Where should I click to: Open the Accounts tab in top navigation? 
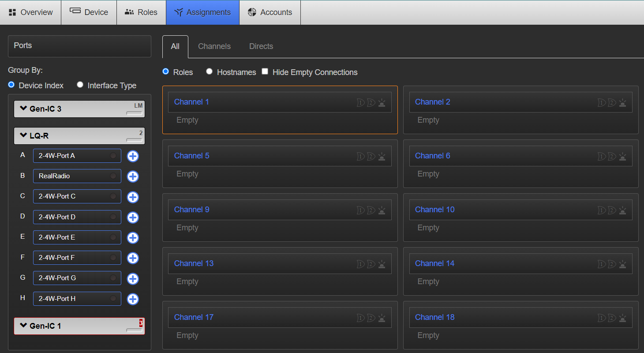click(270, 12)
